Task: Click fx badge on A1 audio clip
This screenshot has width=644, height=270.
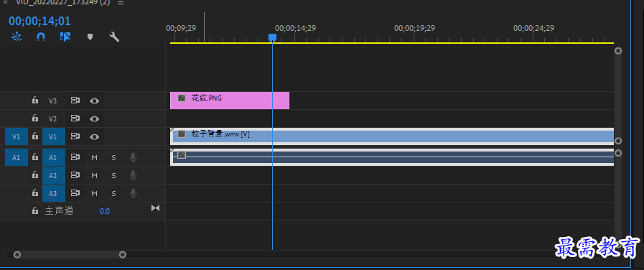Action: [182, 155]
